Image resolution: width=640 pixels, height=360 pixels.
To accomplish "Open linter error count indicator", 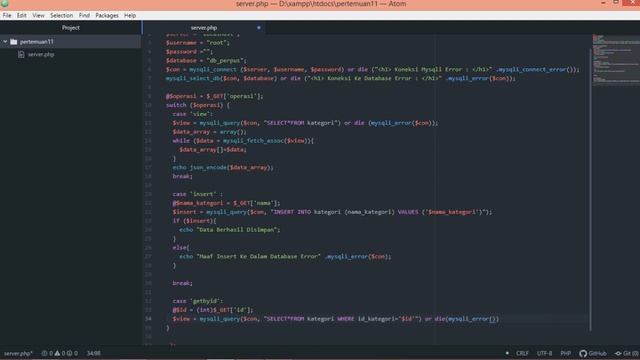I will (x=47, y=353).
